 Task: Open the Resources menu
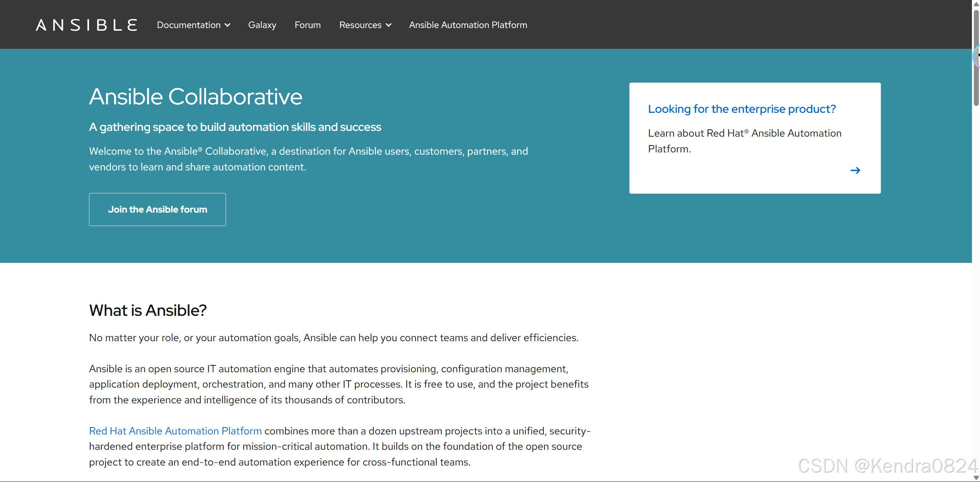(x=360, y=25)
